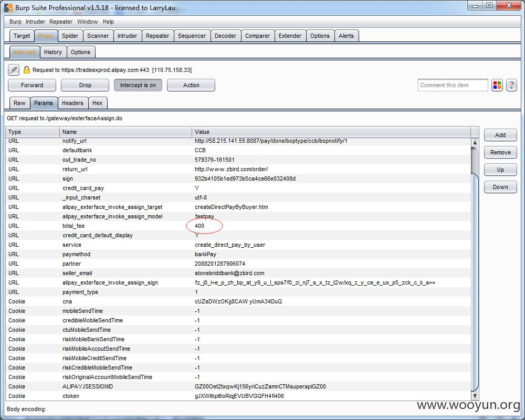Click the Comment this item field

point(453,85)
